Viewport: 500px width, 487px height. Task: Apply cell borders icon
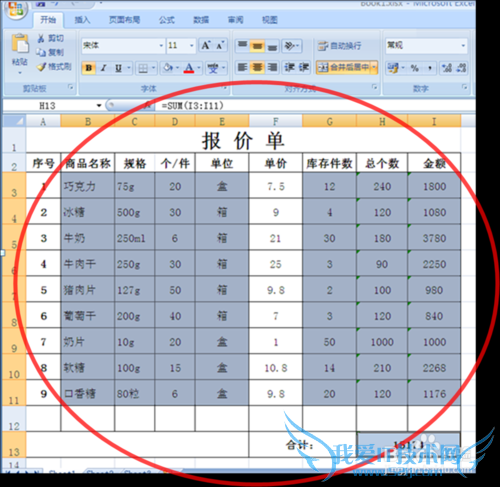click(x=143, y=68)
